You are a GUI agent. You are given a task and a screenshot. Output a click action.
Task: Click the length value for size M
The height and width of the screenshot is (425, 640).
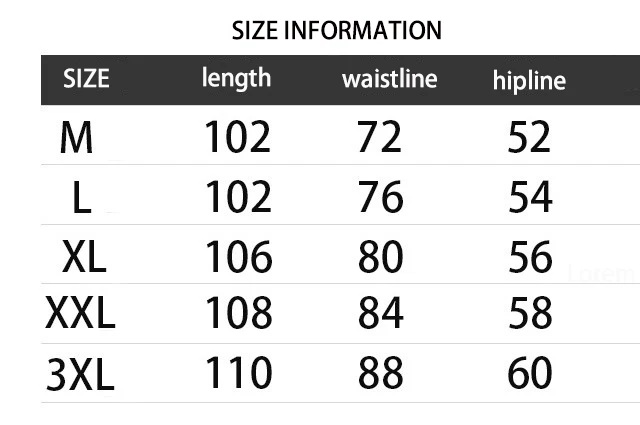pos(238,138)
